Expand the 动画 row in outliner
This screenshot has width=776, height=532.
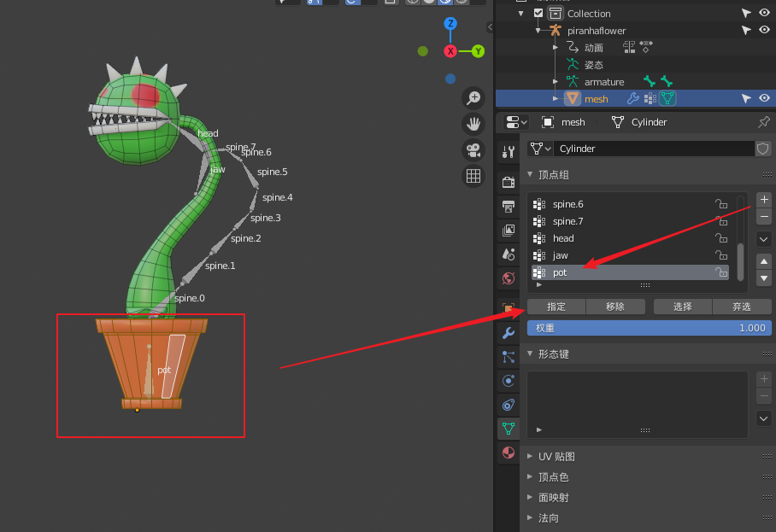[x=556, y=48]
